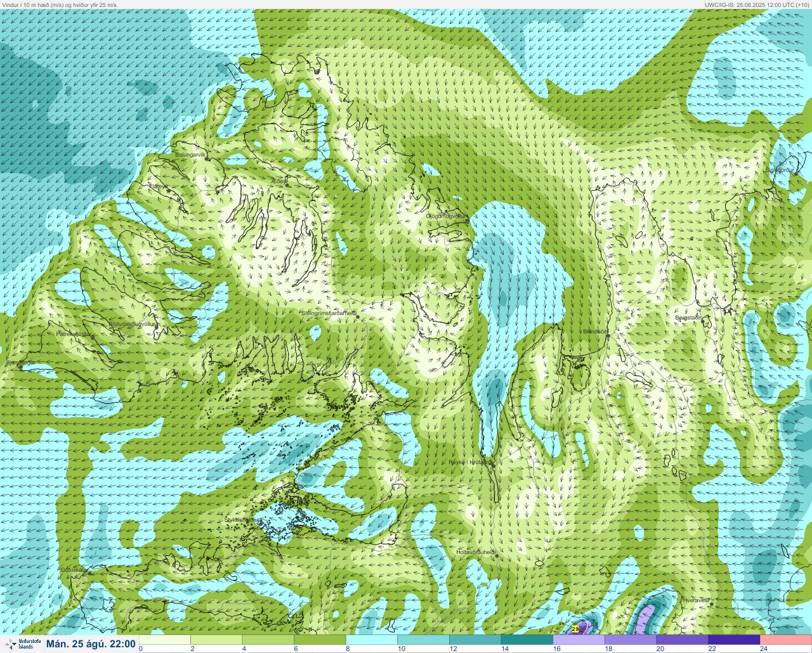The image size is (812, 653).
Task: Click the Holtavörðuheiði station dot
Action: tap(497, 556)
